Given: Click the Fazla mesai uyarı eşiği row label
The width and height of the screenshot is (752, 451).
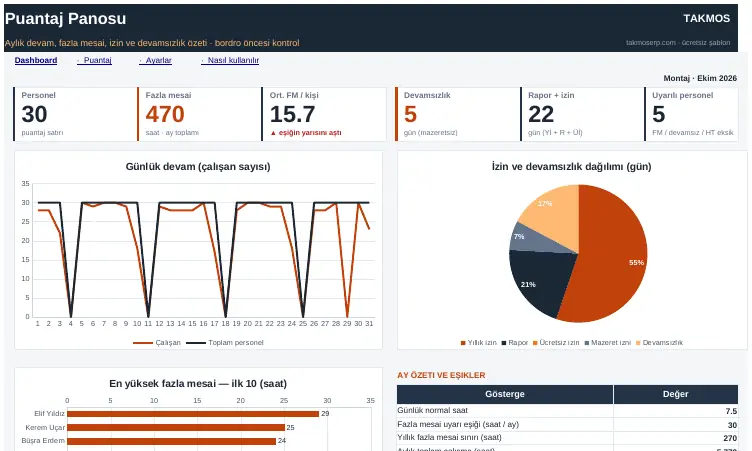Looking at the screenshot, I should click(x=458, y=424).
